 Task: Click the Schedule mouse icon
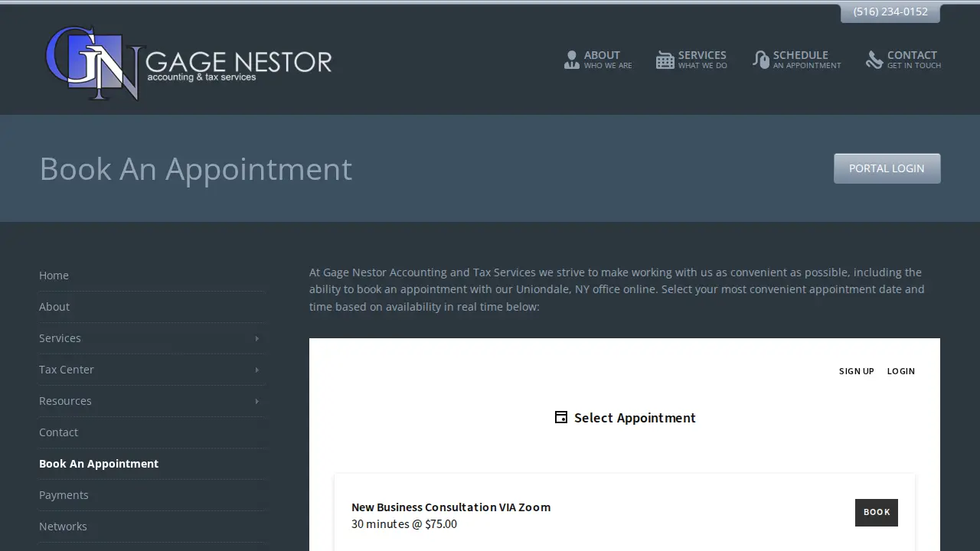coord(761,60)
